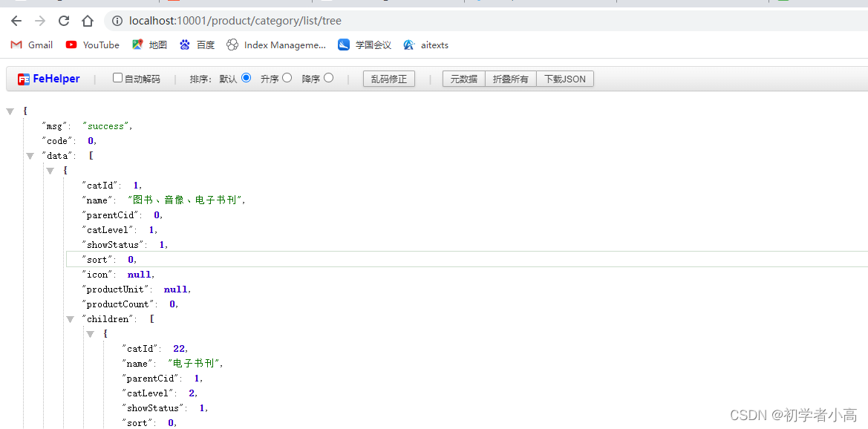The image size is (868, 429).
Task: Click the 下载JSON button
Action: [x=565, y=79]
